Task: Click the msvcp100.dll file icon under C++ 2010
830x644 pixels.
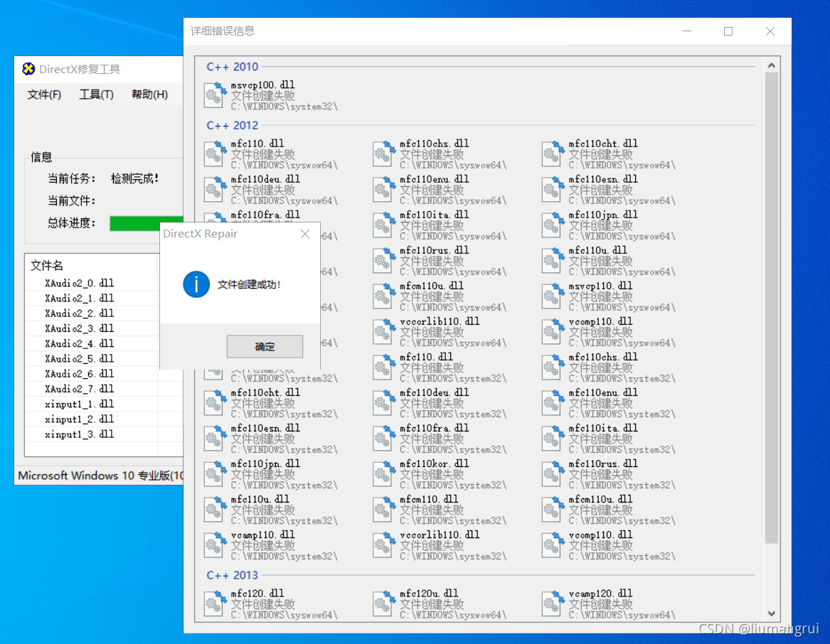Action: pyautogui.click(x=216, y=95)
